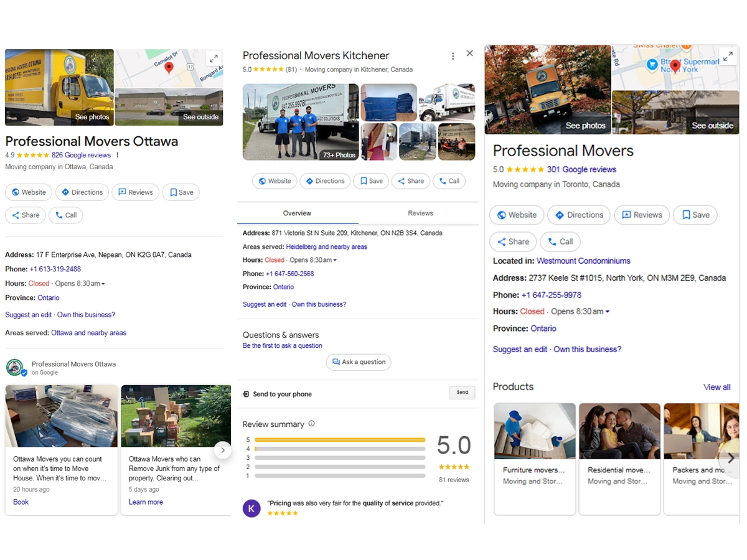Viewport: 747px width, 560px height.
Task: Open 73+ Photos thumbnail in Kitchener panel
Action: [301, 122]
